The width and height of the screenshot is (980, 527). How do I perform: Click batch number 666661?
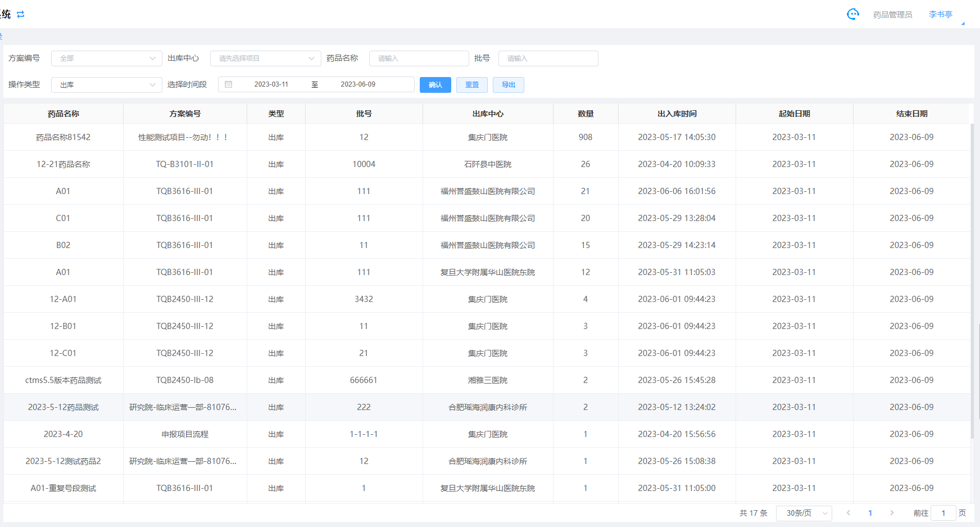coord(364,380)
